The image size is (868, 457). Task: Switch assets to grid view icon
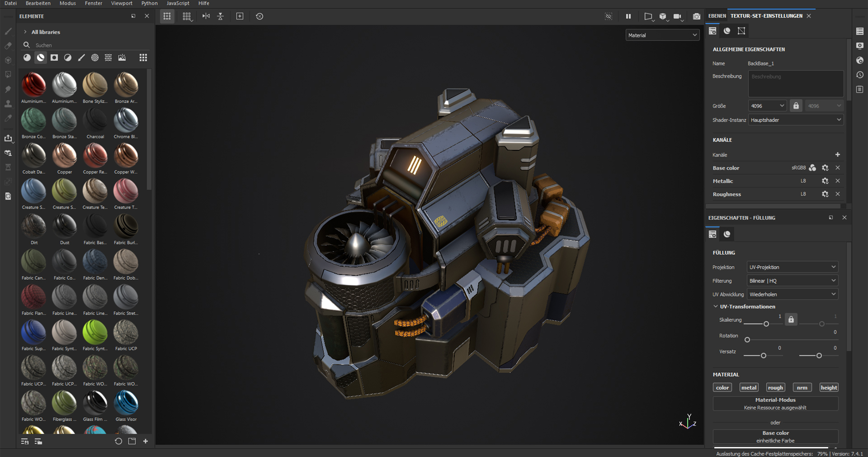point(143,57)
